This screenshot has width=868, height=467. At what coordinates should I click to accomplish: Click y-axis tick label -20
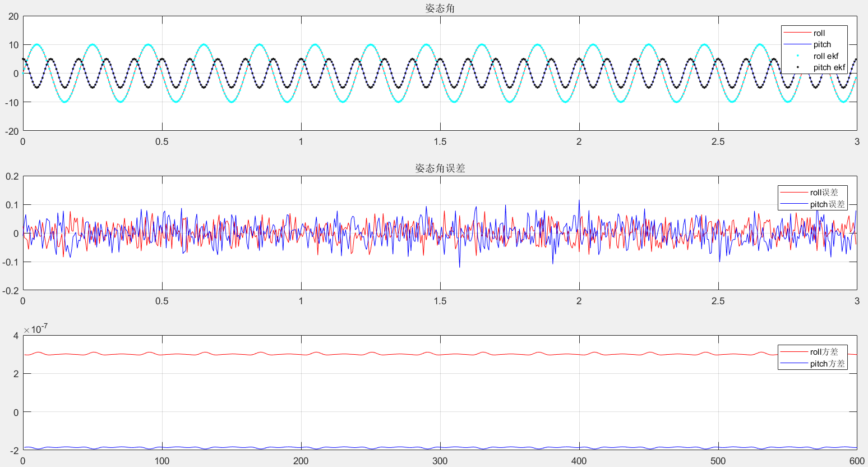pos(12,131)
